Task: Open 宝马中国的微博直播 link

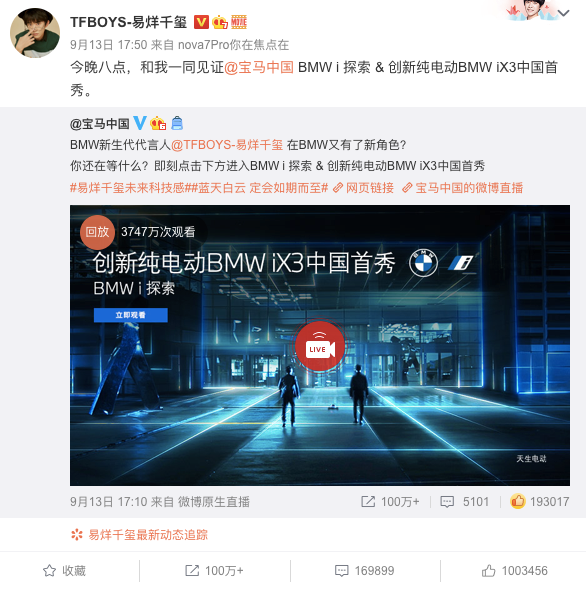Action: 462,187
